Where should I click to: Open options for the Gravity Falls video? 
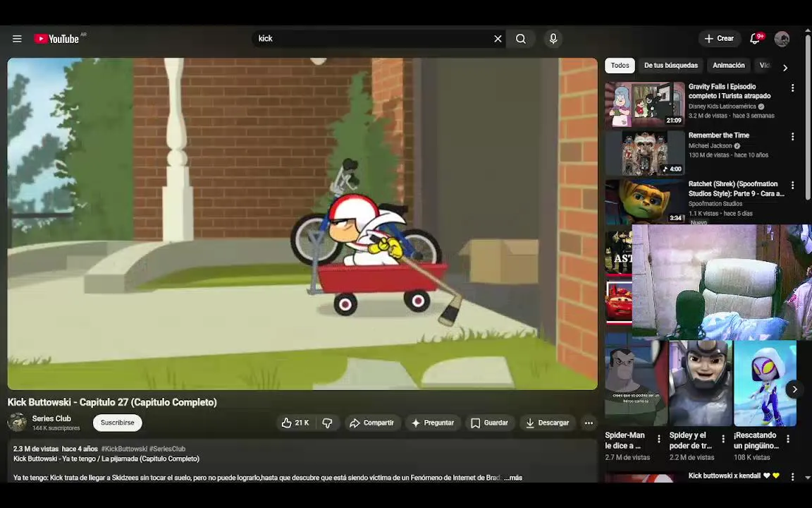pyautogui.click(x=792, y=88)
